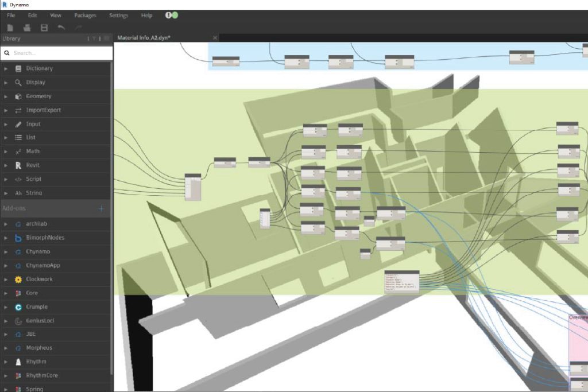Click the BimorphNodes package icon
588x392 pixels.
pyautogui.click(x=18, y=238)
